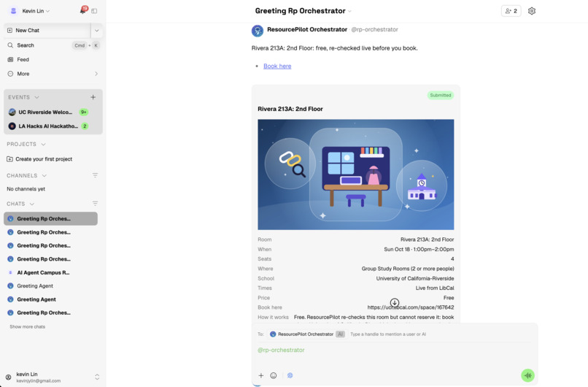Click 'Live from LibCal' times value

[x=435, y=288]
